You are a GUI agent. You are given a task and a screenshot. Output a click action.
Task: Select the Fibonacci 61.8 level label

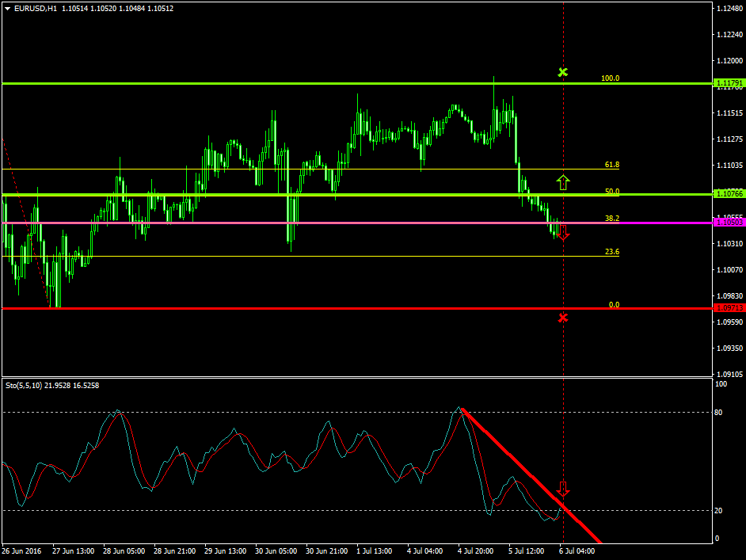coord(611,165)
